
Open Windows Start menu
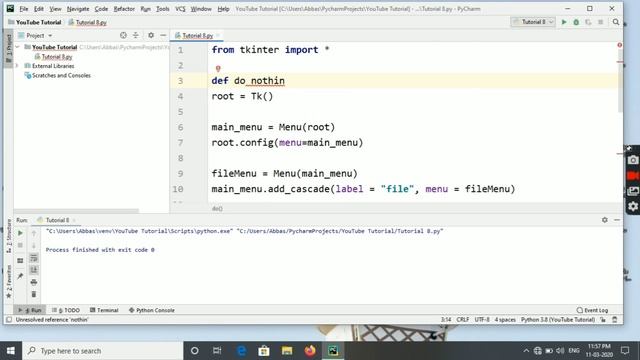point(11,351)
